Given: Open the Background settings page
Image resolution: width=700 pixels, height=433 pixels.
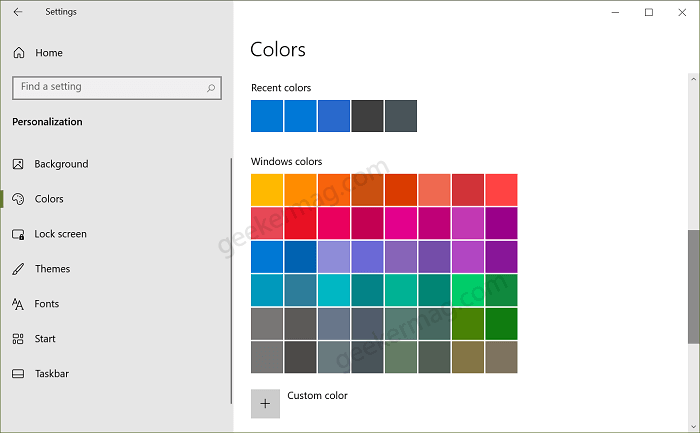Looking at the screenshot, I should (x=61, y=164).
